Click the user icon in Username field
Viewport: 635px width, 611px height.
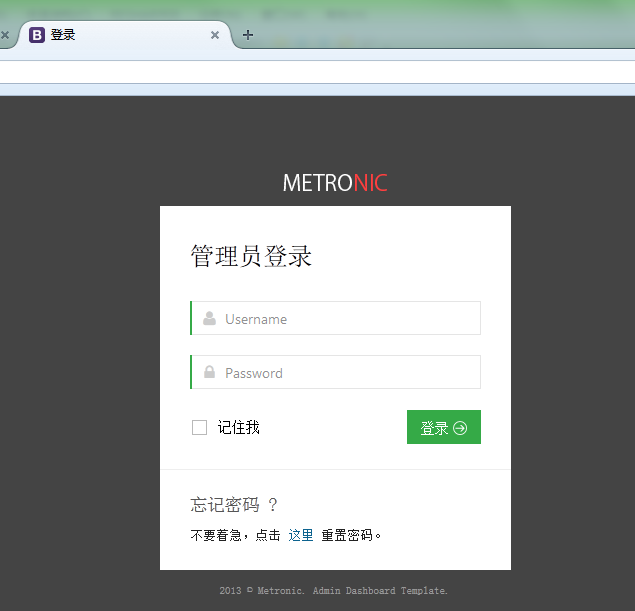tap(209, 319)
